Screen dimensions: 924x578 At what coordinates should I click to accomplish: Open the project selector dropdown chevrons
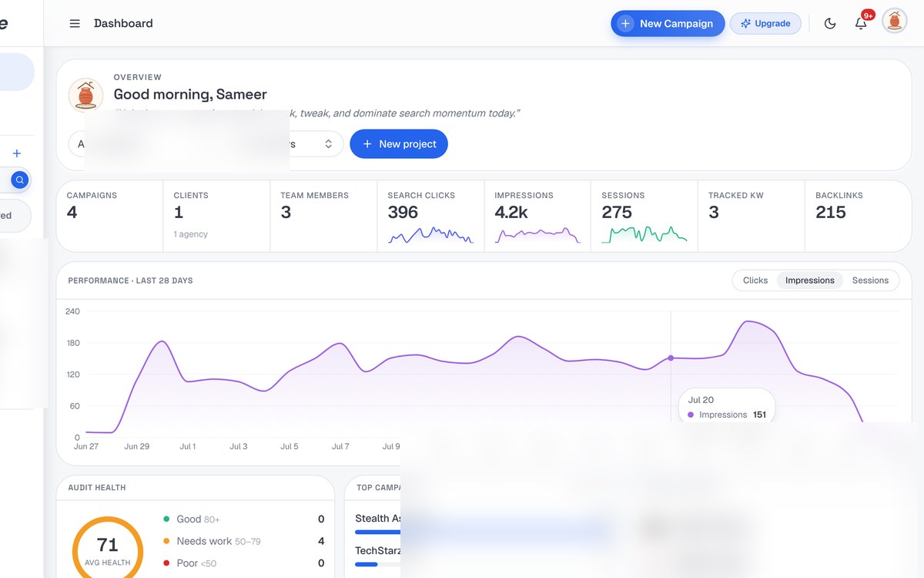[x=328, y=144]
